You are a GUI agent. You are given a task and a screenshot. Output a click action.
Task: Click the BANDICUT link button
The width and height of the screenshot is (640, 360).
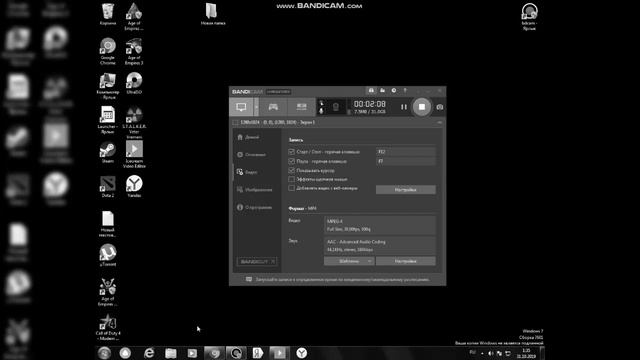pos(257,261)
